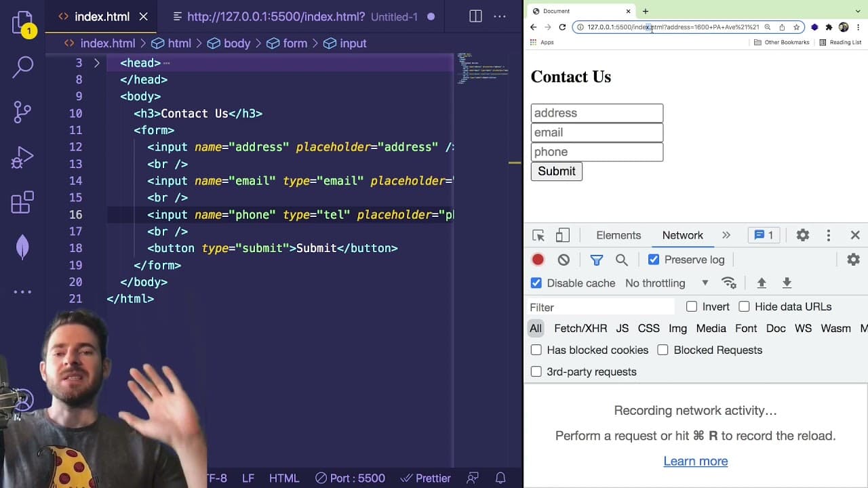This screenshot has height=488, width=868.
Task: Click the Port : 5500 Live Server status
Action: point(350,478)
